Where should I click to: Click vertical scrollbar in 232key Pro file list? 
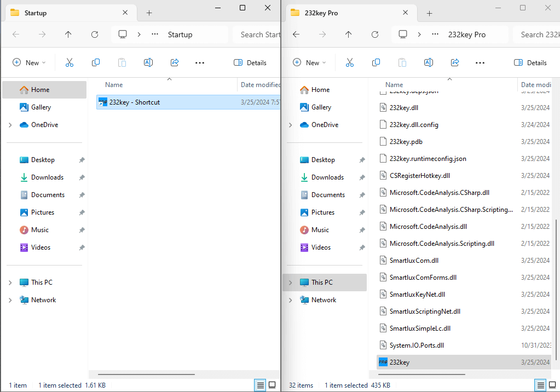(x=556, y=290)
